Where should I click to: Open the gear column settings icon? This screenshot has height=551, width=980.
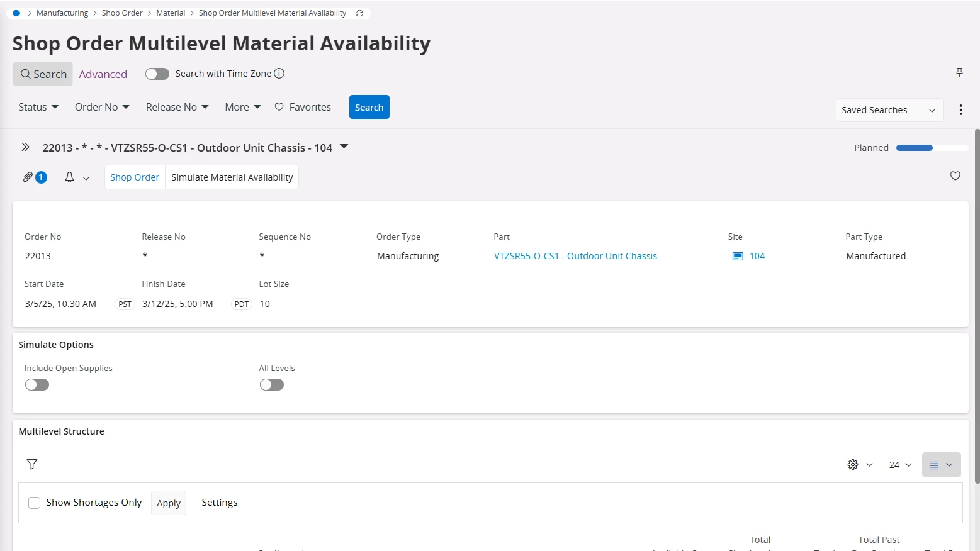(x=853, y=465)
